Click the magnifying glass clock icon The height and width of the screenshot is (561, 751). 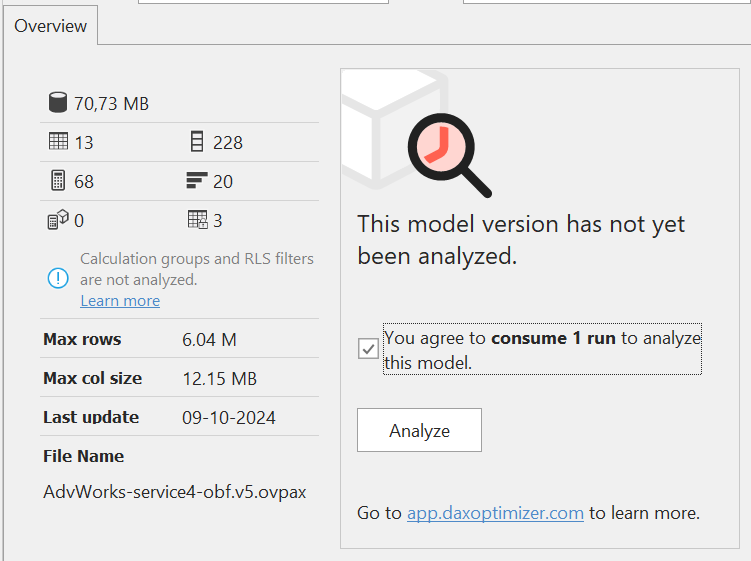point(448,154)
